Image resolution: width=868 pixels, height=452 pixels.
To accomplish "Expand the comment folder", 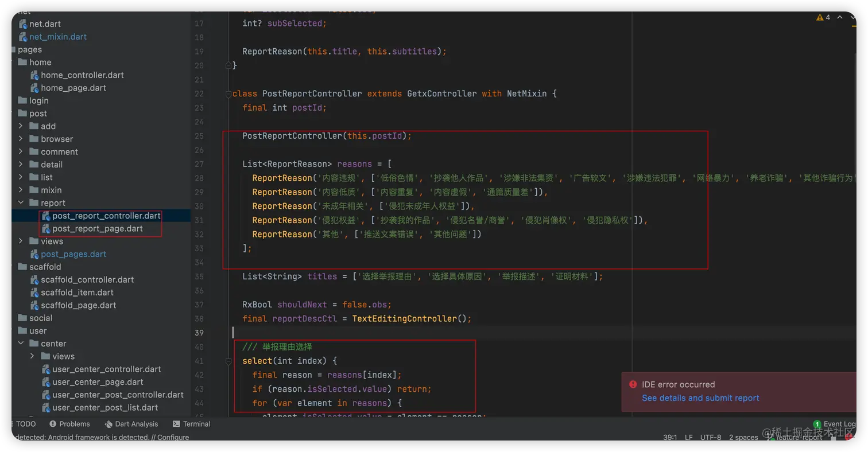I will click(x=21, y=151).
